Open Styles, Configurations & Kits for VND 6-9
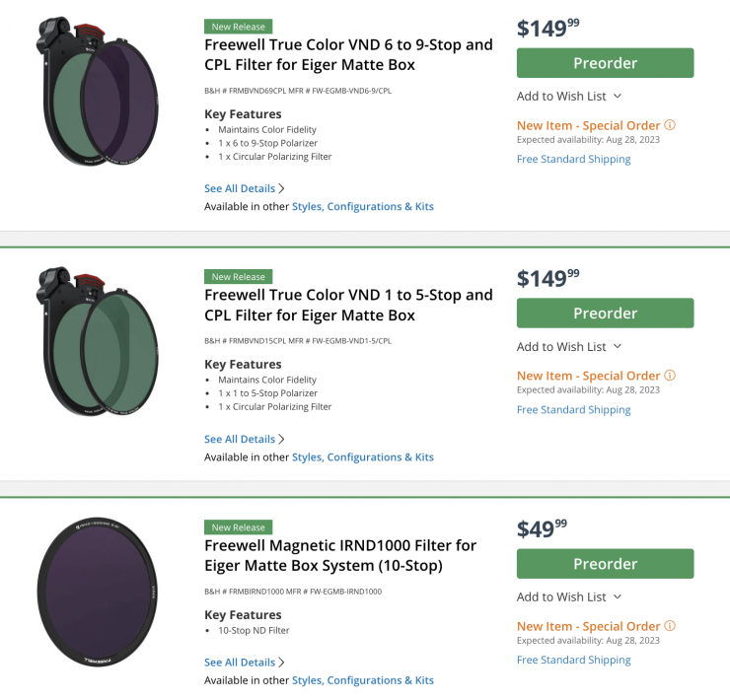This screenshot has width=730, height=700. (x=363, y=207)
